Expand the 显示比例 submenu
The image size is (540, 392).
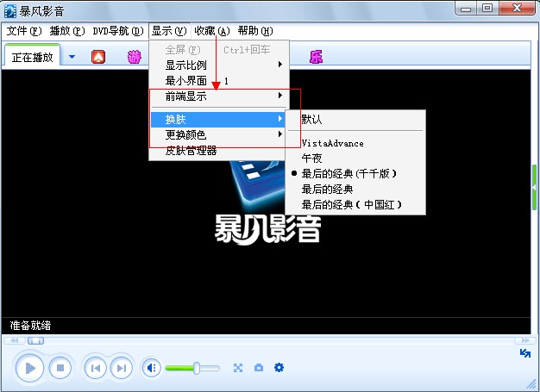click(x=219, y=65)
